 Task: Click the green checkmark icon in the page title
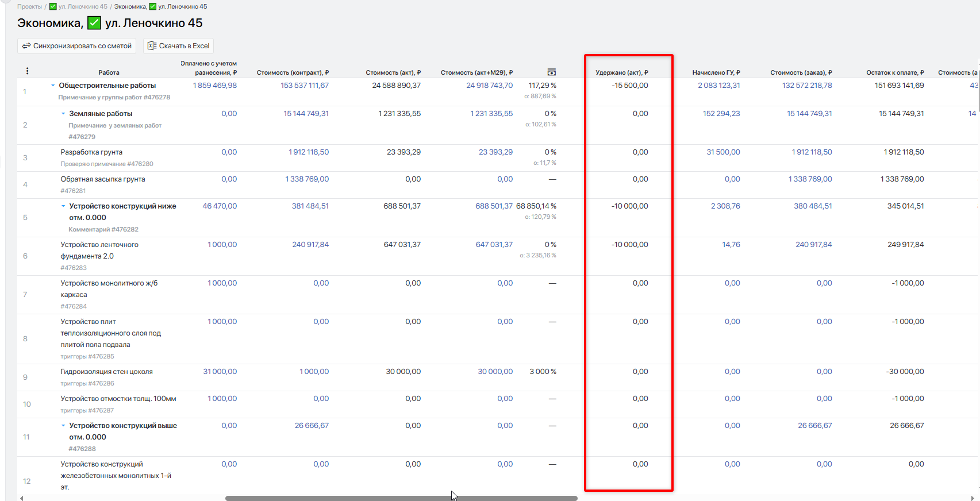94,23
